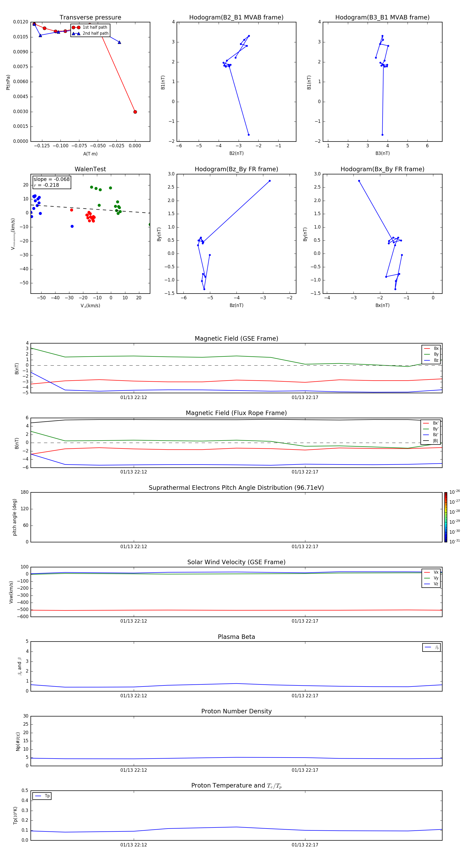Screen dimensions: 473x868
Task: Click the '|B|' legend entry in Flux Rope panel
Action: [x=431, y=441]
